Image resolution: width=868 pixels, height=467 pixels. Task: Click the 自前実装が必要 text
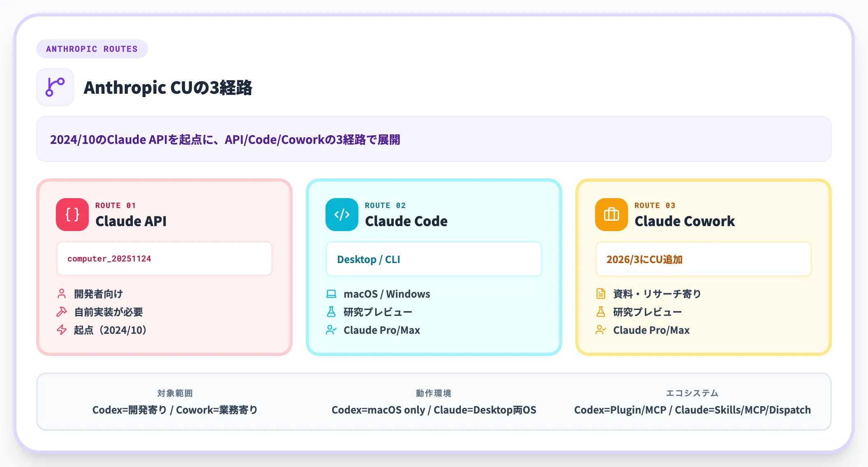coord(108,312)
